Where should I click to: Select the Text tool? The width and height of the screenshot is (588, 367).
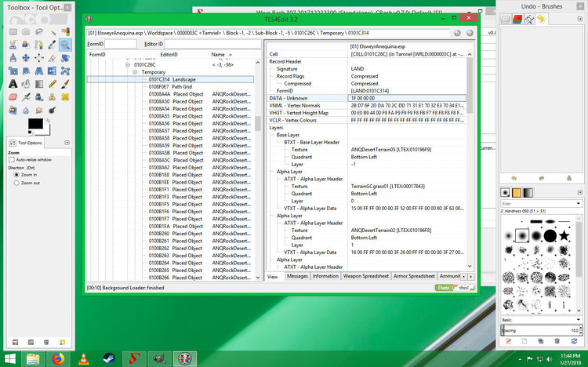(x=13, y=84)
